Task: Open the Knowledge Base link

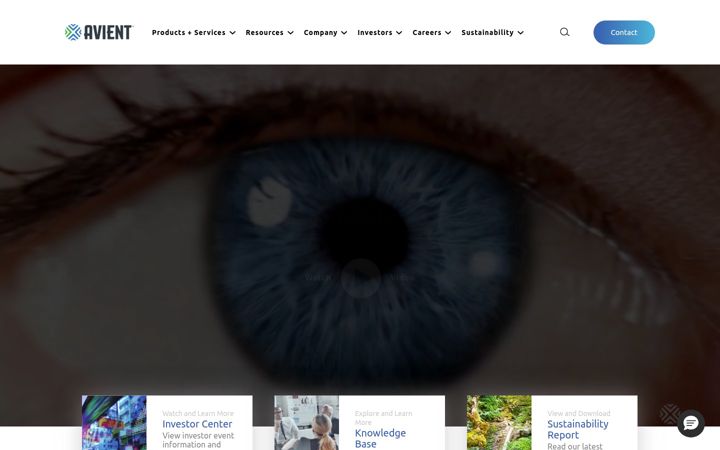Action: [x=380, y=439]
